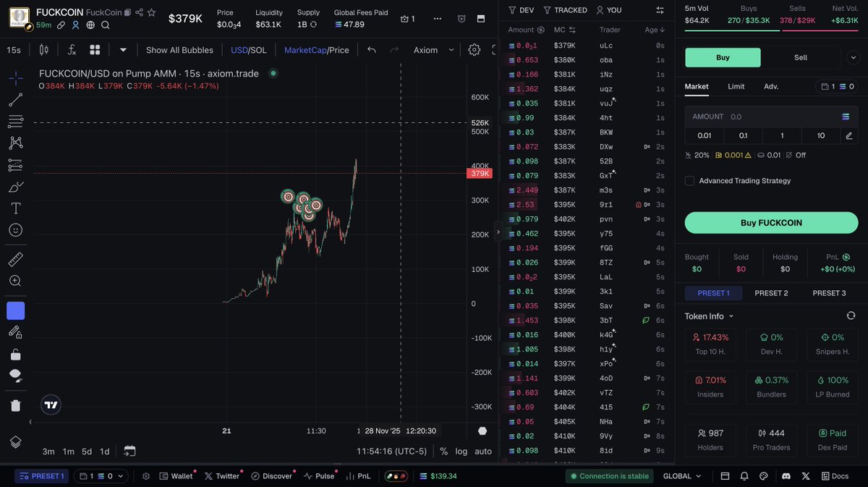Select the Market order tab
The width and height of the screenshot is (868, 487).
[697, 86]
